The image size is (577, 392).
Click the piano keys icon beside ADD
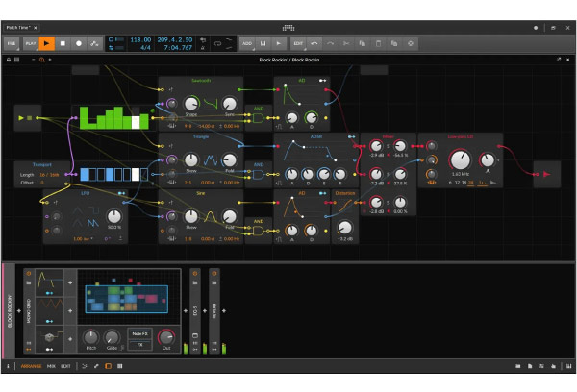pos(263,43)
